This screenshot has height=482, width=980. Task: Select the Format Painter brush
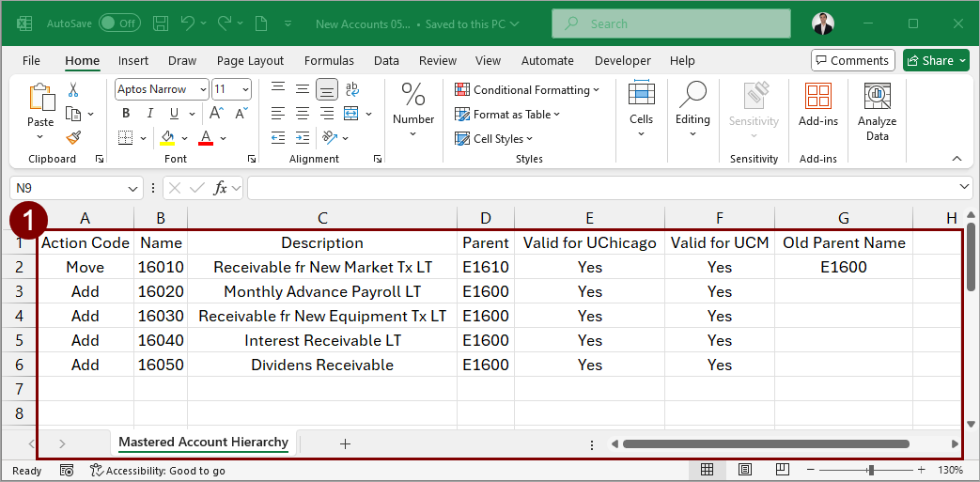73,137
